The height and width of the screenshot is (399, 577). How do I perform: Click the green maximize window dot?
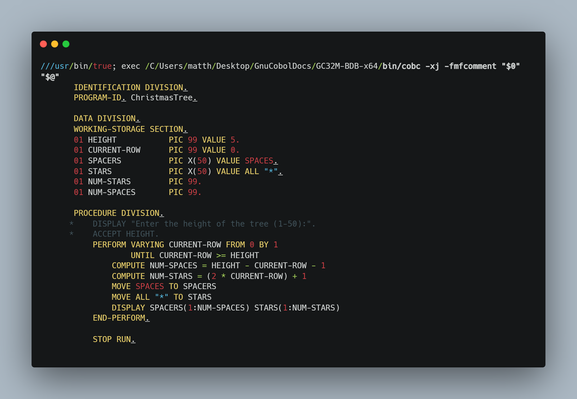pyautogui.click(x=66, y=44)
